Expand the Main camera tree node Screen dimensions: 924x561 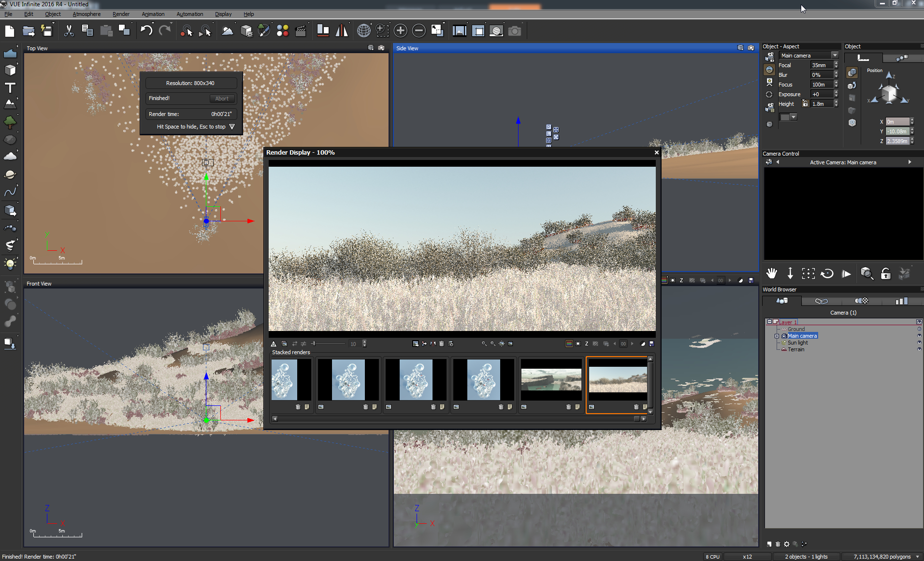tap(777, 336)
